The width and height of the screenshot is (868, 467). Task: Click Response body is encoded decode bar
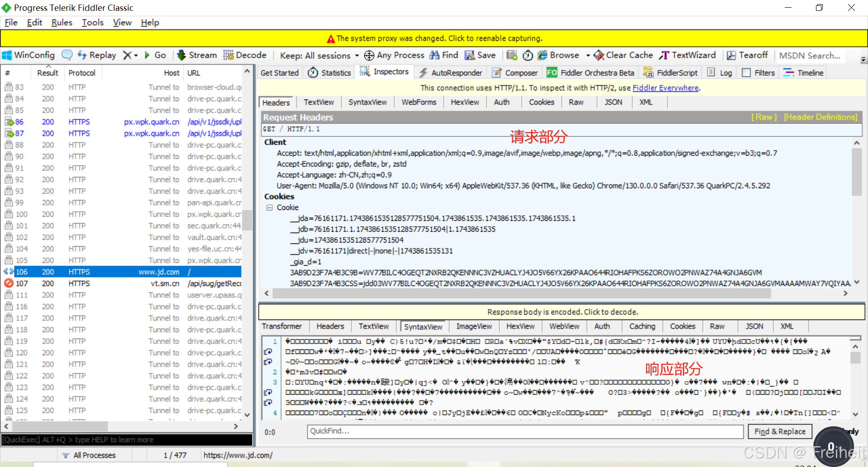click(562, 312)
